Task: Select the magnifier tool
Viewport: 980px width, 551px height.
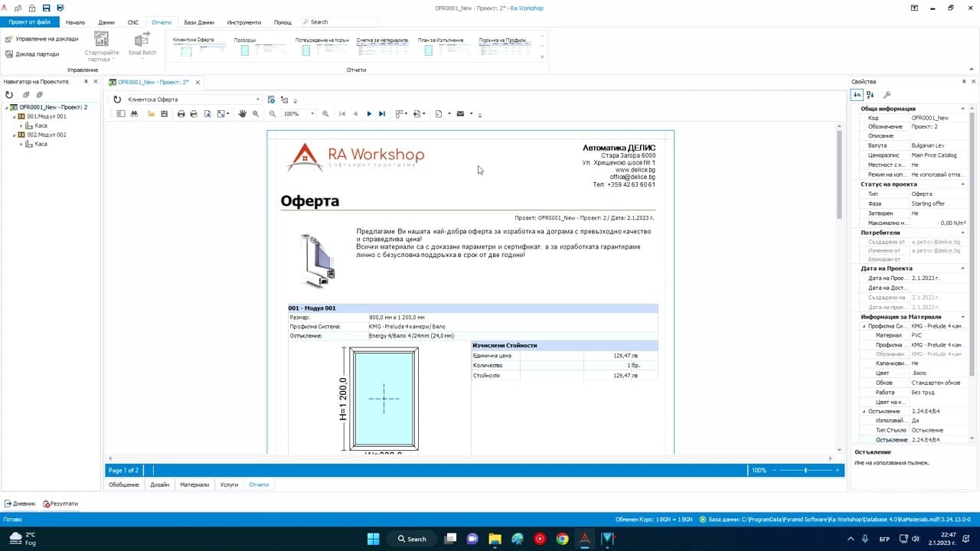Action: coord(256,114)
